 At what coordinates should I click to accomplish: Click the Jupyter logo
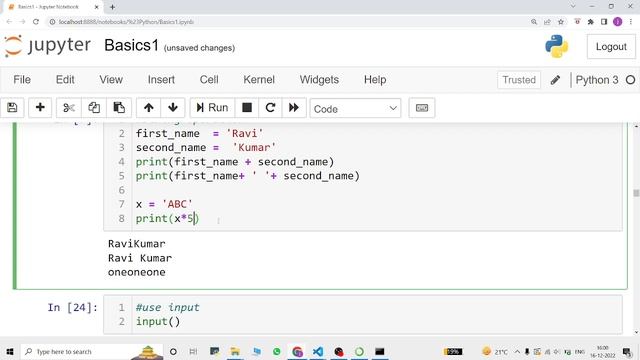click(47, 46)
